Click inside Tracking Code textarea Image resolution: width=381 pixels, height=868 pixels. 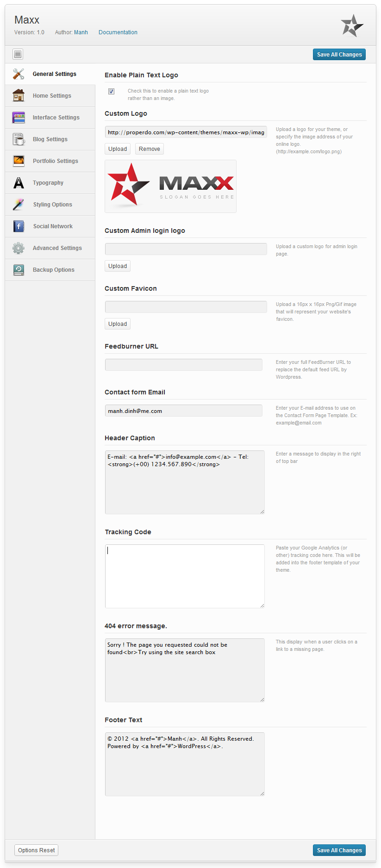(x=185, y=576)
